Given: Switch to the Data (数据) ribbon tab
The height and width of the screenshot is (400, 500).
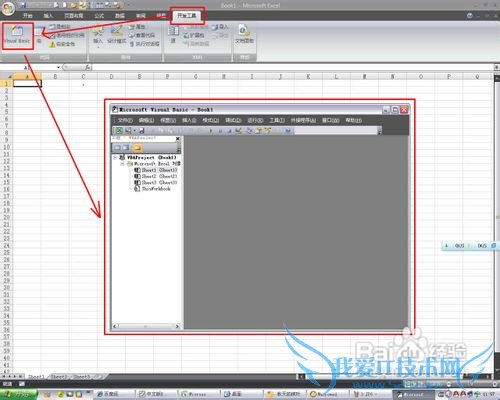Looking at the screenshot, I should [120, 16].
